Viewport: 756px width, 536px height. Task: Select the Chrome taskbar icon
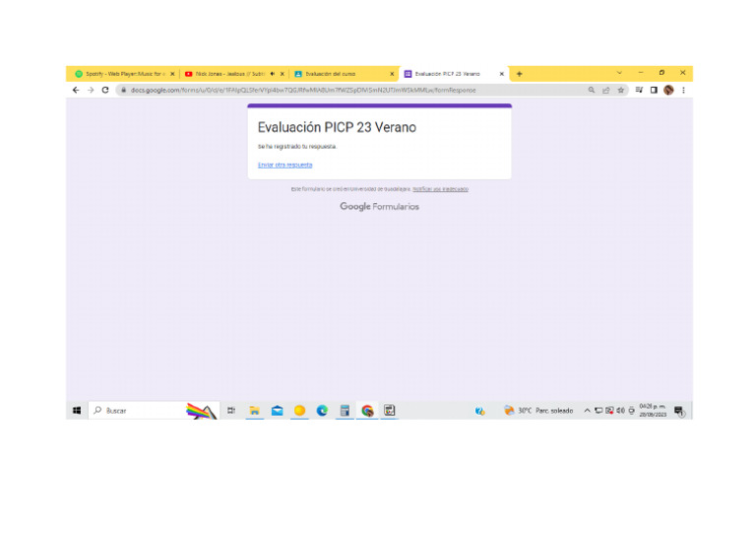[367, 411]
